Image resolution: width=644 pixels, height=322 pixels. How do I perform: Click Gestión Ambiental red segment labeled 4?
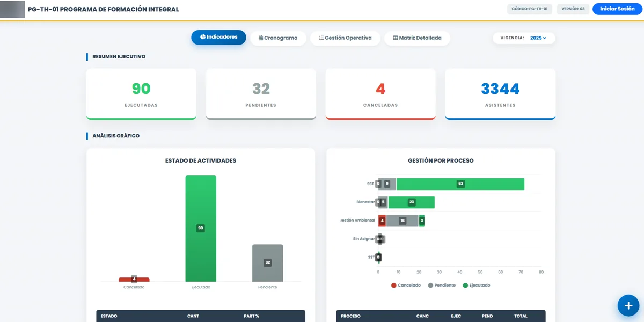coord(382,221)
